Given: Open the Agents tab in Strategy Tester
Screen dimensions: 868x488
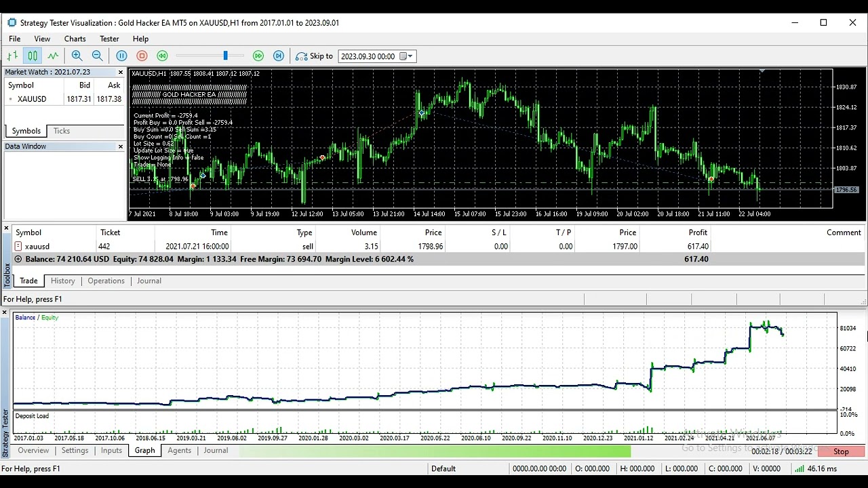Looking at the screenshot, I should (179, 451).
